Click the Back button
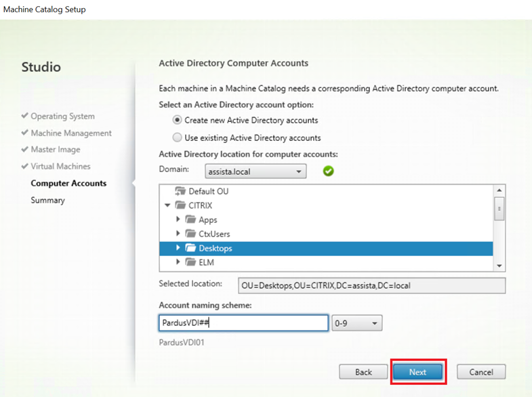 tap(363, 372)
